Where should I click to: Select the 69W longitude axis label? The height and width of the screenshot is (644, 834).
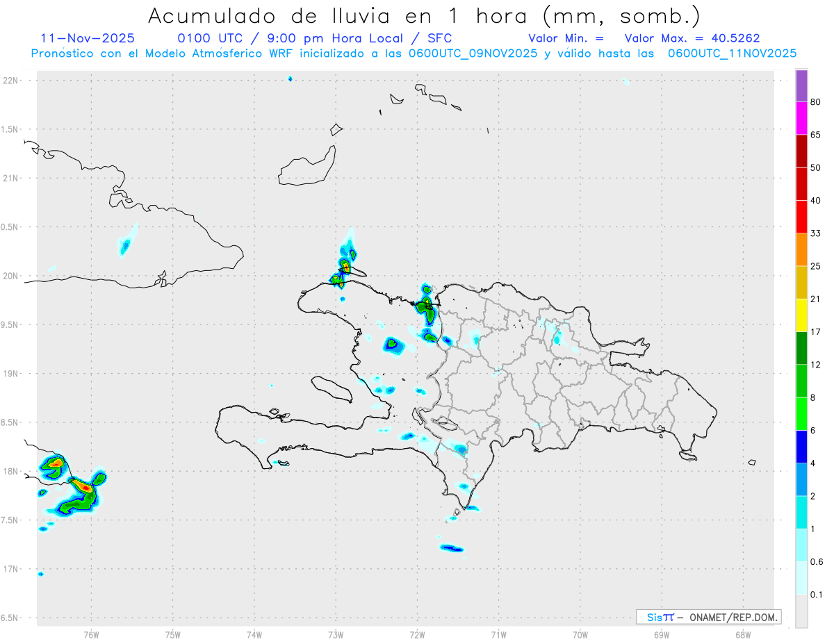(x=662, y=634)
